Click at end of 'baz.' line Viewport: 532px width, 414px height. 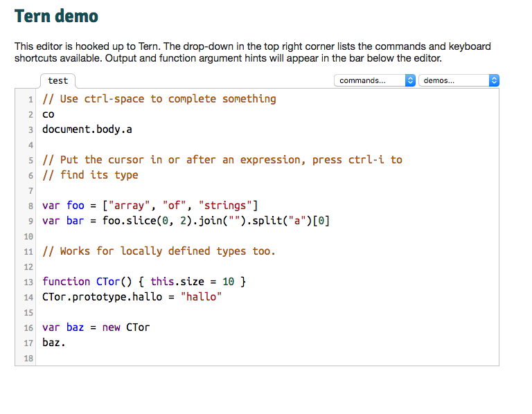(66, 343)
